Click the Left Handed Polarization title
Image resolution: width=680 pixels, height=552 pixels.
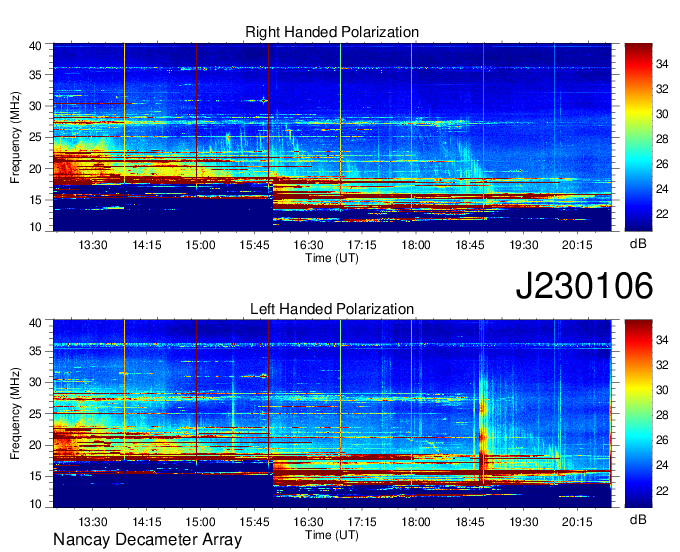[332, 309]
